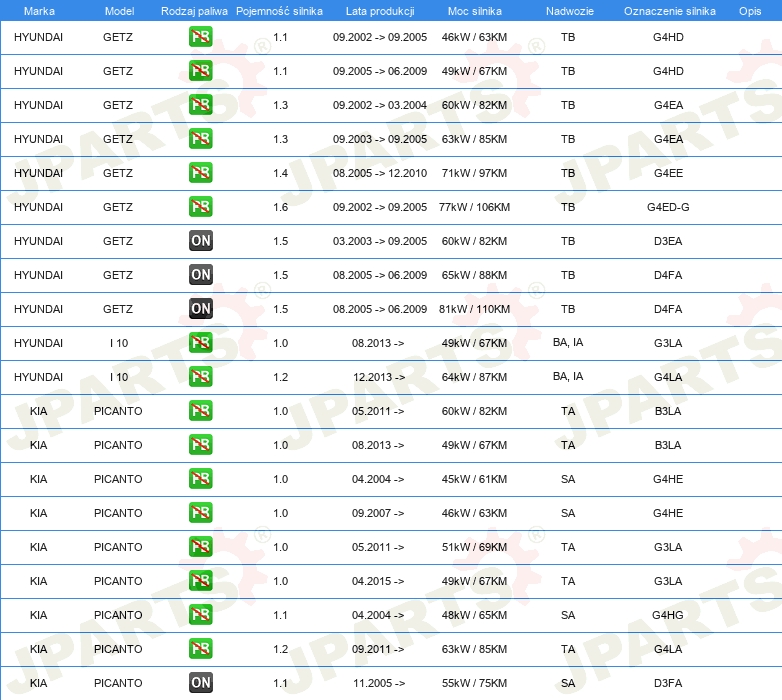Click the Model column header
This screenshot has width=782, height=700.
click(119, 11)
